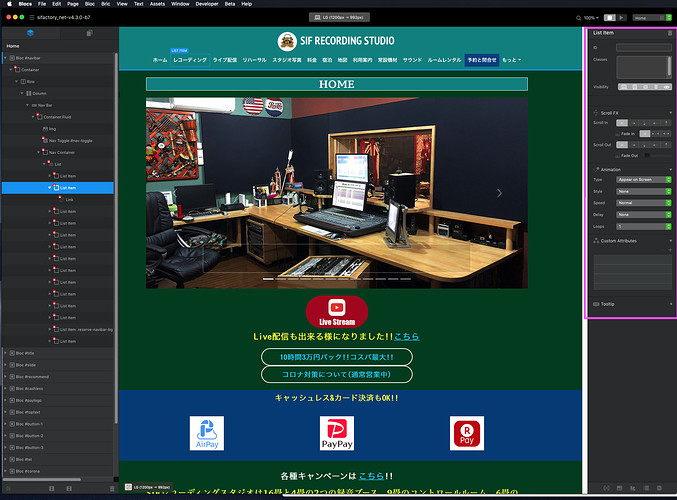Click the PayPay logo image
677x500 pixels.
337,433
